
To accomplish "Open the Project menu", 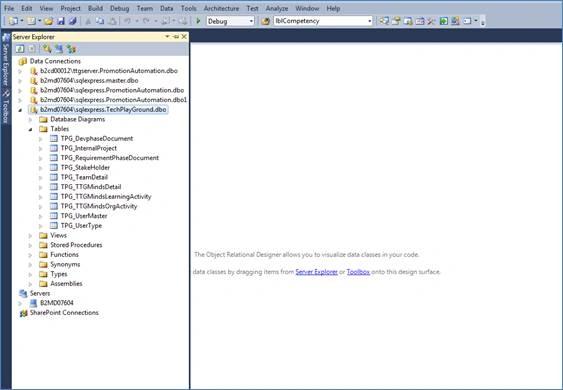I will (70, 8).
